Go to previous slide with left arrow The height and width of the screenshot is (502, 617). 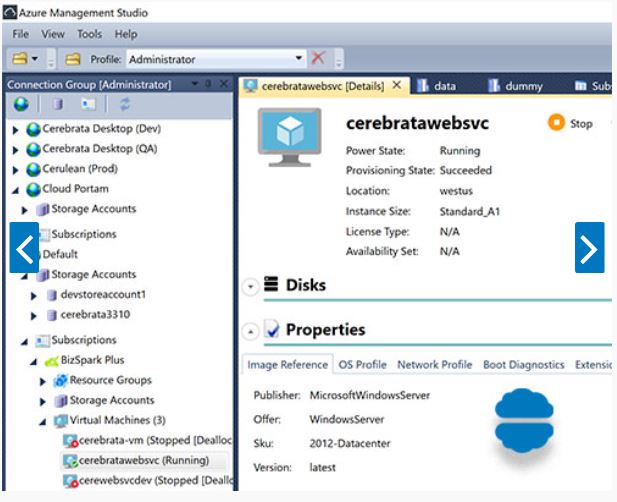click(24, 247)
